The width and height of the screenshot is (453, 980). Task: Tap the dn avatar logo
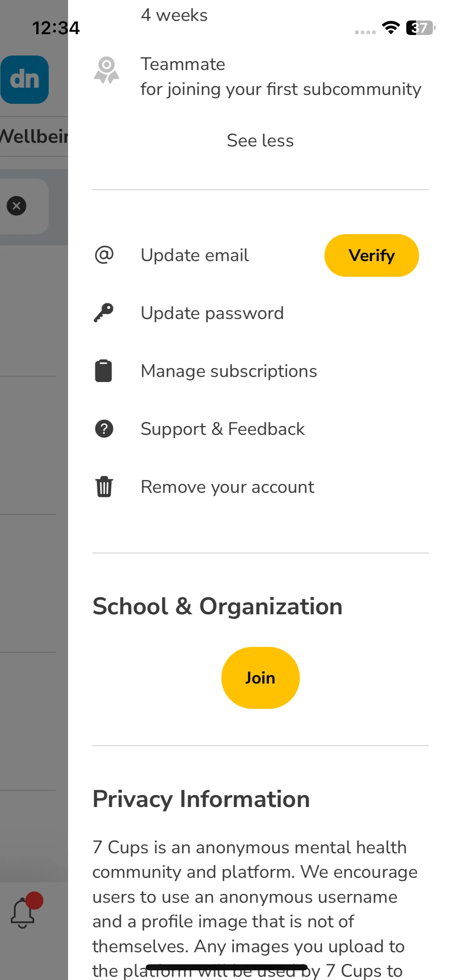(25, 80)
